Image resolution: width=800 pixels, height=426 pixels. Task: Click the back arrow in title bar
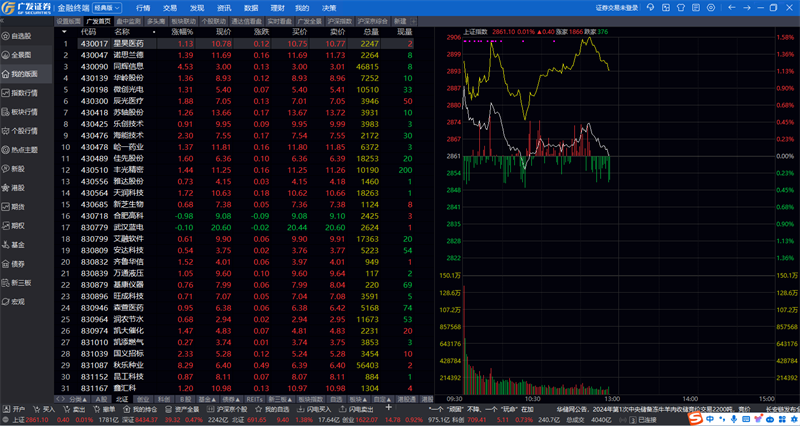[x=732, y=8]
